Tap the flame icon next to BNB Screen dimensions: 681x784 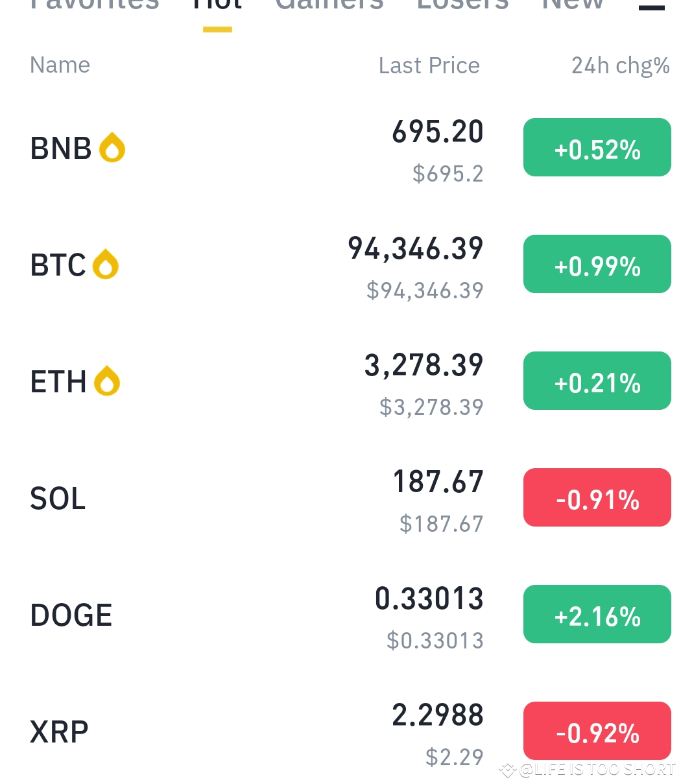pyautogui.click(x=112, y=148)
